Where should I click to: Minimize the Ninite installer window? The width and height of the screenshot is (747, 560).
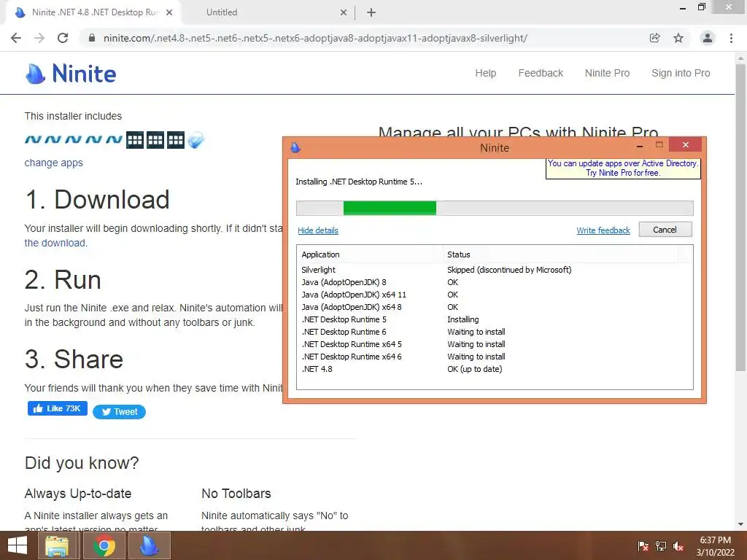coord(640,145)
